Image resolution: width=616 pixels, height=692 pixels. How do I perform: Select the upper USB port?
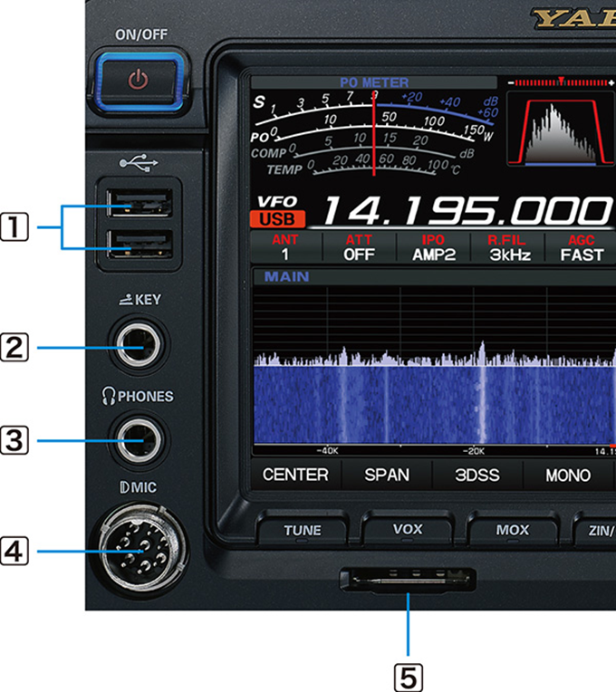click(139, 203)
